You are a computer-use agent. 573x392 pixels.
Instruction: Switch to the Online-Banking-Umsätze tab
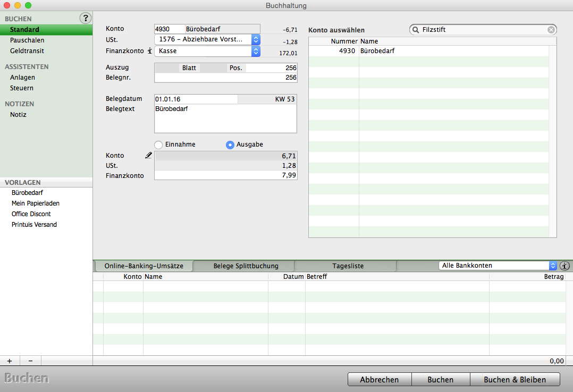(144, 266)
